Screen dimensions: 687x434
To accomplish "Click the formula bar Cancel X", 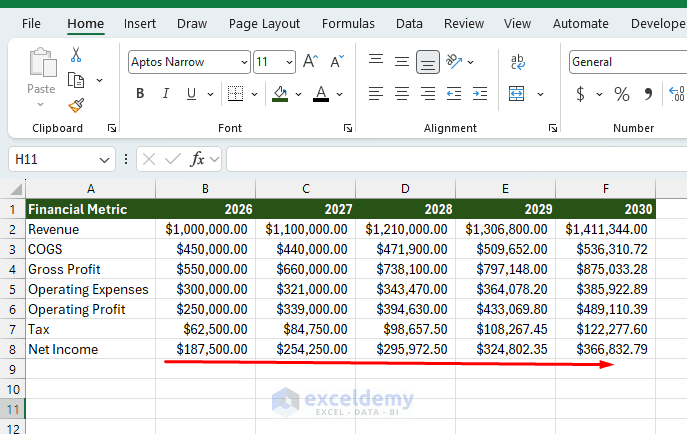I will (x=149, y=159).
